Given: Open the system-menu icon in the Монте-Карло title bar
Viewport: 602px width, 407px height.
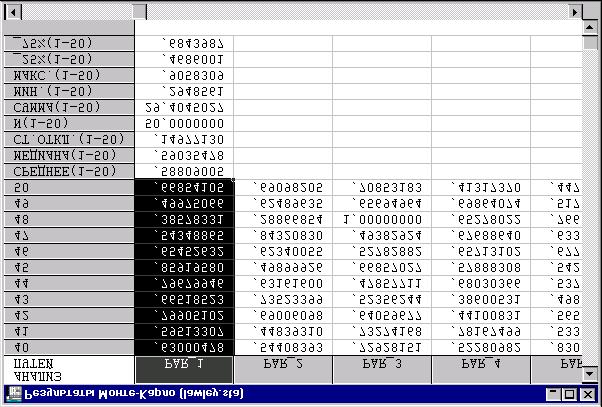Looking at the screenshot, I should 13,394.
